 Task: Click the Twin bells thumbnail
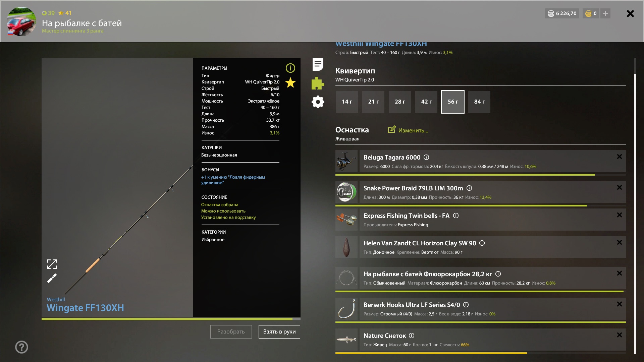pos(346,220)
